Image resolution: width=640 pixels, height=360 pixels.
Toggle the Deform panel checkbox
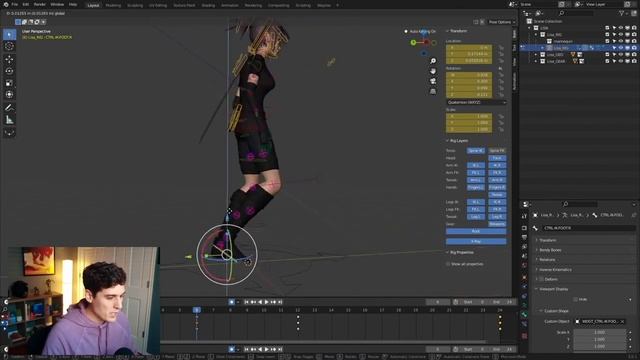(x=542, y=279)
